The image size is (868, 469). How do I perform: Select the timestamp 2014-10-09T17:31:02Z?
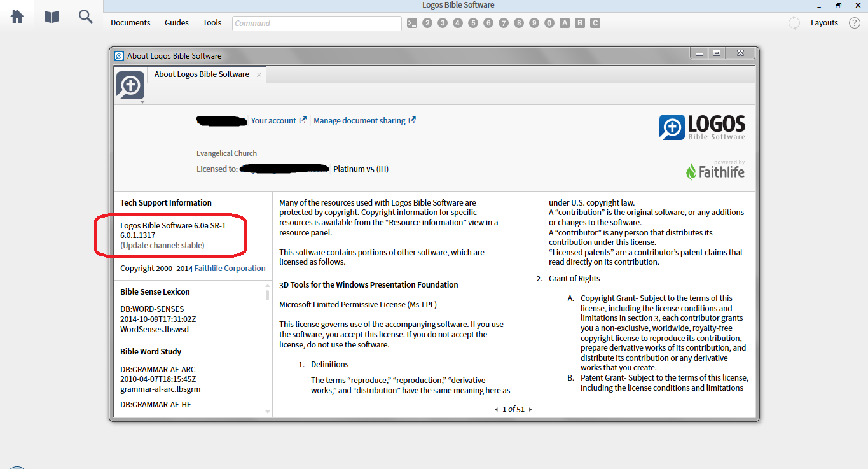(158, 319)
